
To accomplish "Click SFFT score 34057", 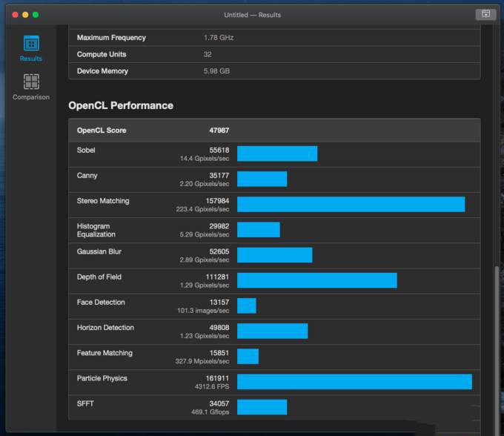I will (x=219, y=404).
